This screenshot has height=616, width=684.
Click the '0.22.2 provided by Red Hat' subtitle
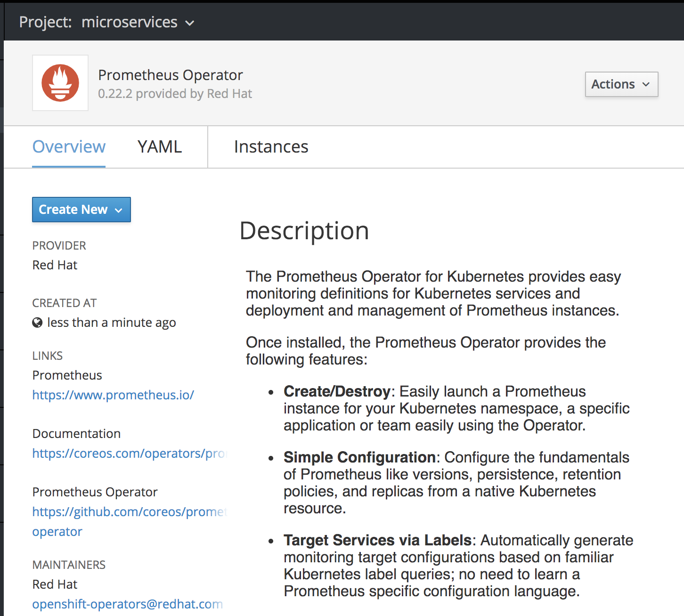(175, 94)
